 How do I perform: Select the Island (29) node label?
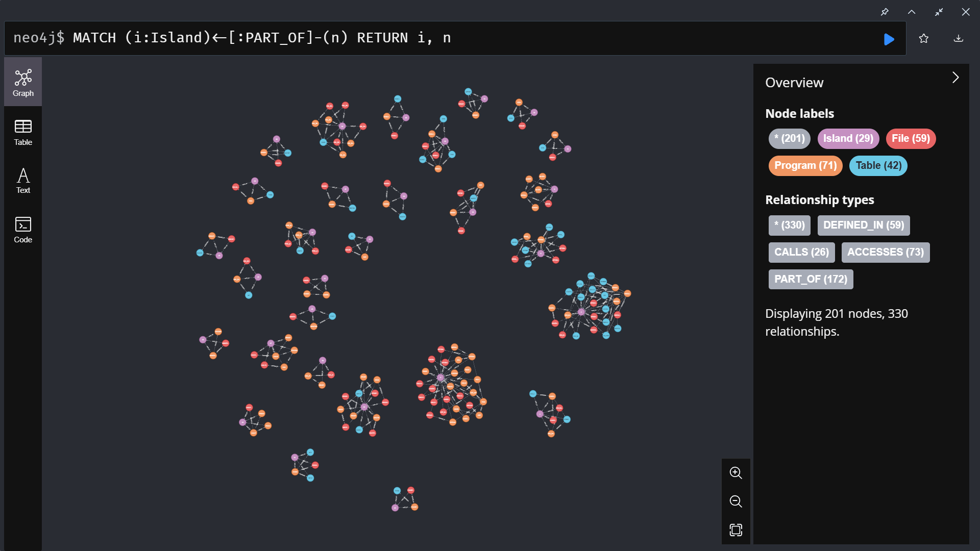point(848,138)
